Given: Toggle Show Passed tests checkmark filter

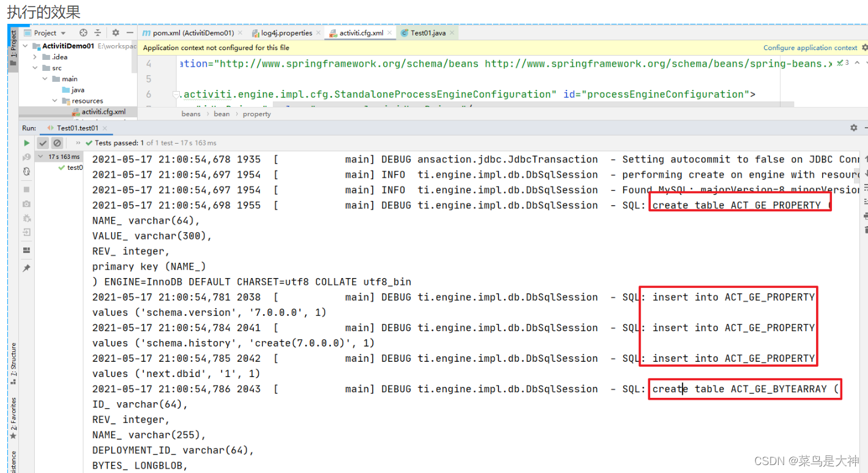Looking at the screenshot, I should 43,142.
